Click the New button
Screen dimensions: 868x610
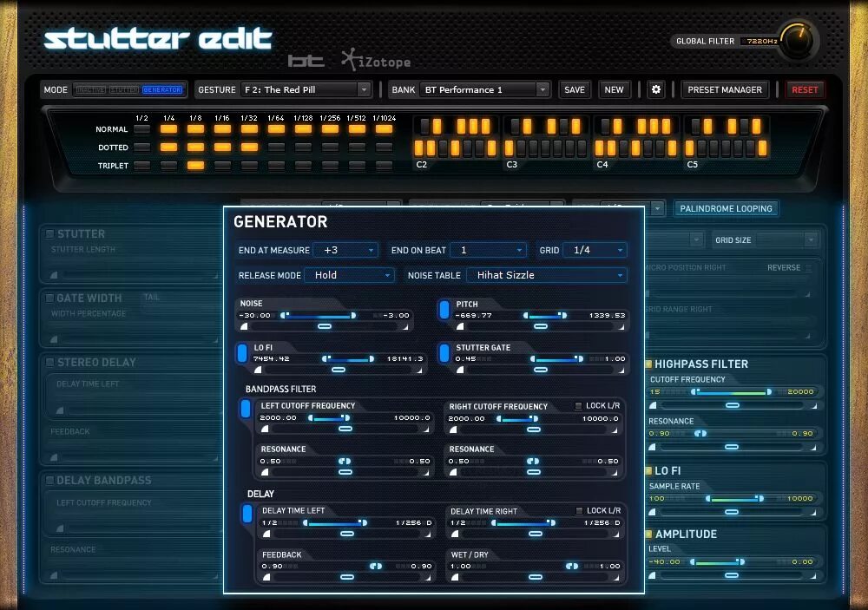pos(614,89)
